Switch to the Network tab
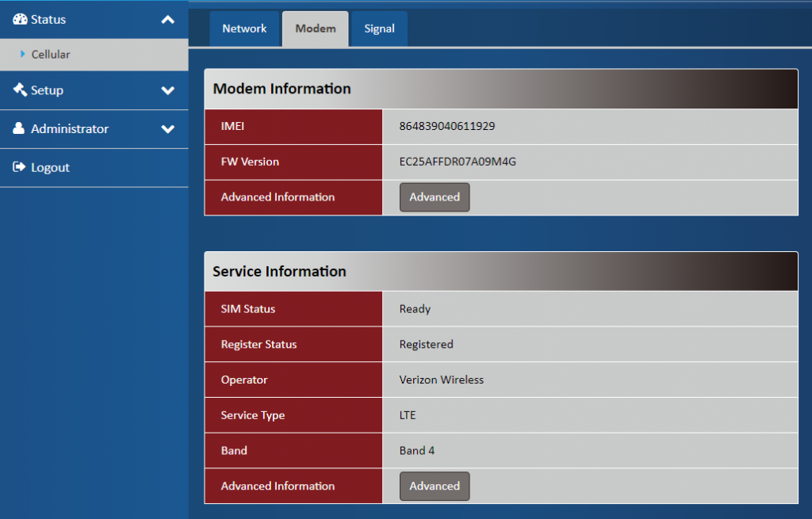 [244, 29]
